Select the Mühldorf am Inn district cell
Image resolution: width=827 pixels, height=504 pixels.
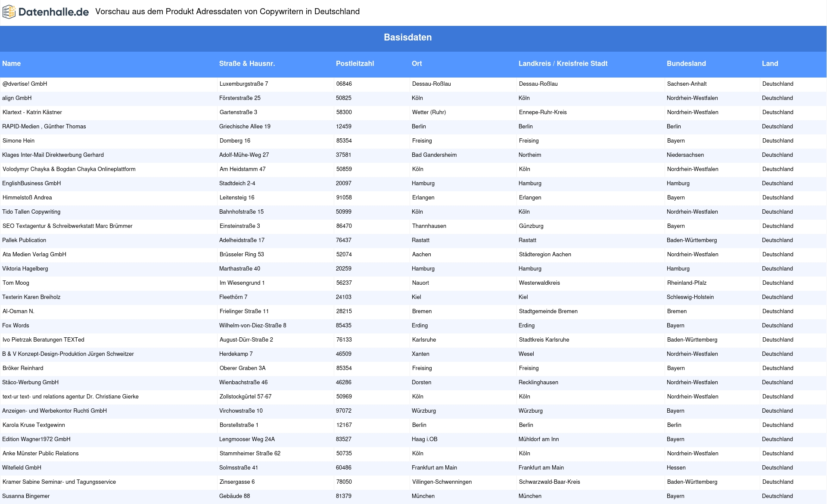pos(538,439)
